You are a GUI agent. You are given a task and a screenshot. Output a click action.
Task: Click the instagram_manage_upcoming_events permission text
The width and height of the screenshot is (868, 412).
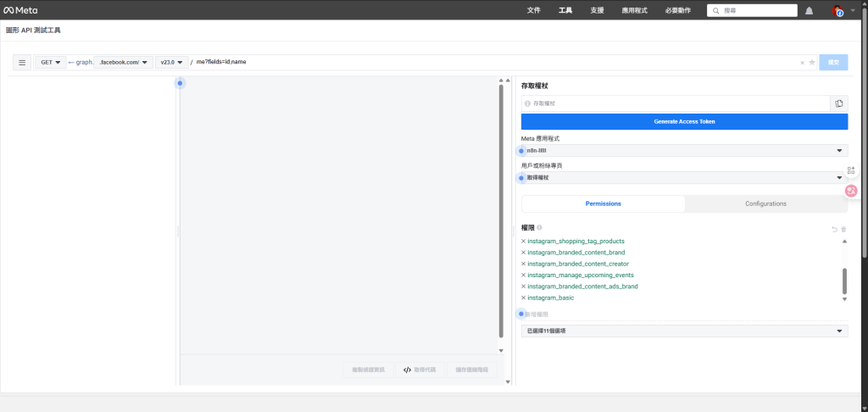(x=581, y=276)
